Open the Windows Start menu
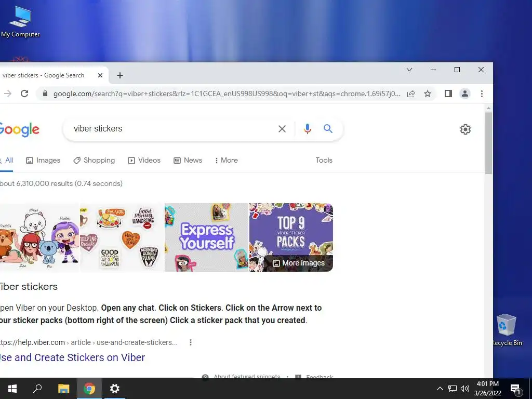 12,389
